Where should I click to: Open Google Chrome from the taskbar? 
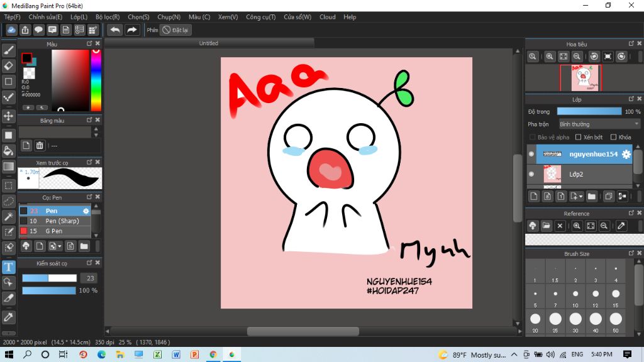tap(213, 354)
